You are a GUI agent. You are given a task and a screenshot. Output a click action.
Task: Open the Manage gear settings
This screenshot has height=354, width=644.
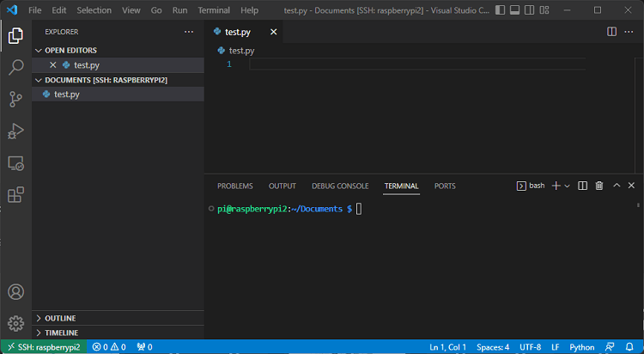click(15, 323)
